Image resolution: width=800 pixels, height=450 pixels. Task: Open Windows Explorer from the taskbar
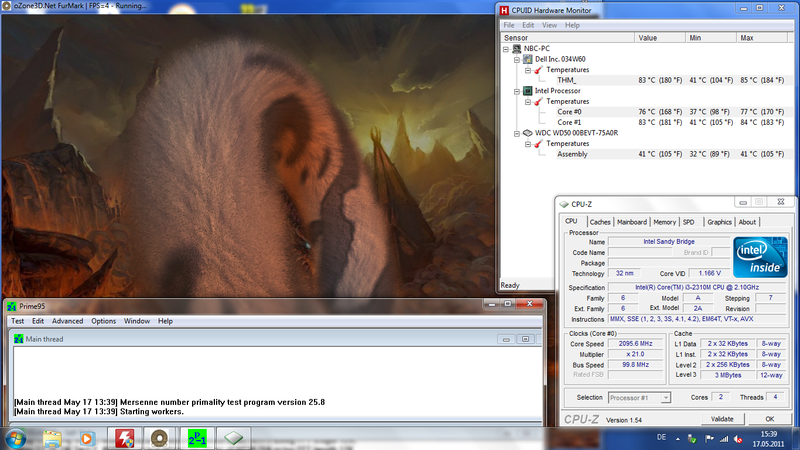point(52,439)
